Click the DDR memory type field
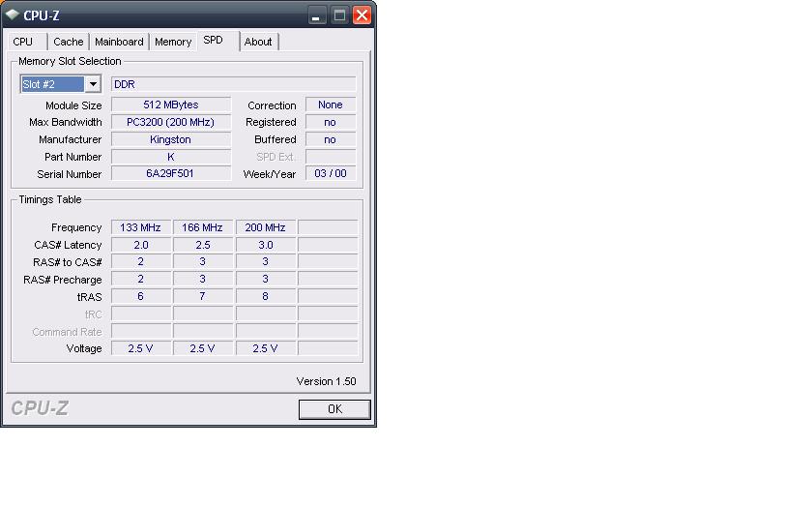 234,84
